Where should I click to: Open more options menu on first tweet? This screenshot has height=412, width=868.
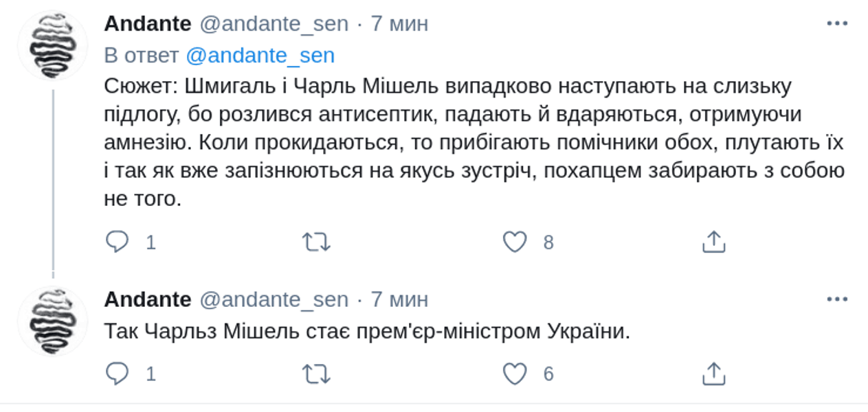[x=836, y=23]
